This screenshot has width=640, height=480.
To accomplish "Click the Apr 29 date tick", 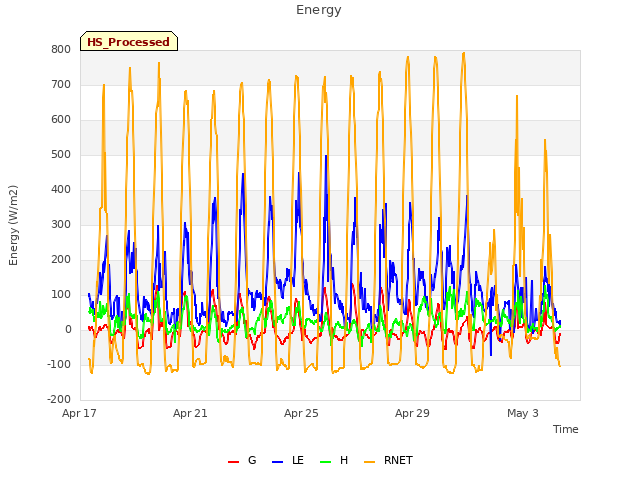I will (412, 413).
